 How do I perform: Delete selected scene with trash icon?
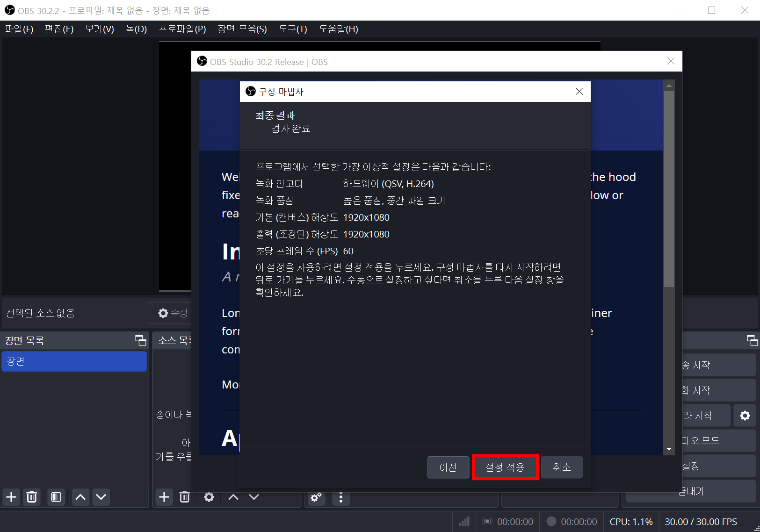coord(32,497)
